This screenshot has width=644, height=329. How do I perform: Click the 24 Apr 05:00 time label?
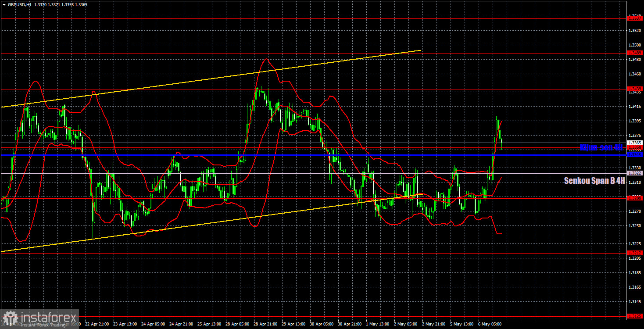[x=153, y=325]
